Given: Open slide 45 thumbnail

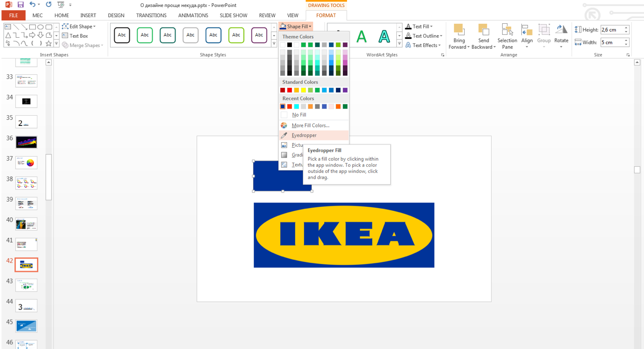Looking at the screenshot, I should tap(26, 326).
